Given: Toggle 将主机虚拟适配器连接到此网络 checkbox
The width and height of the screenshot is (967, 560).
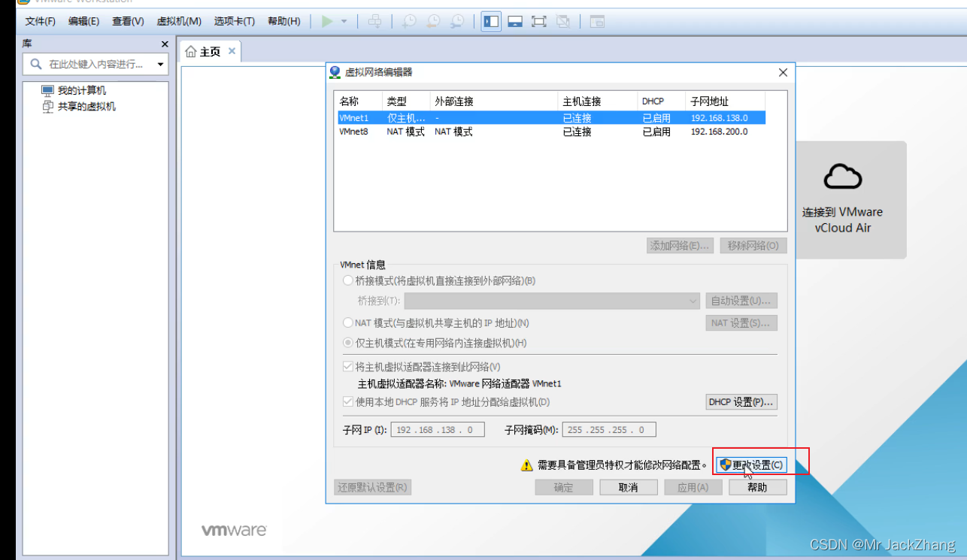Looking at the screenshot, I should pyautogui.click(x=347, y=367).
